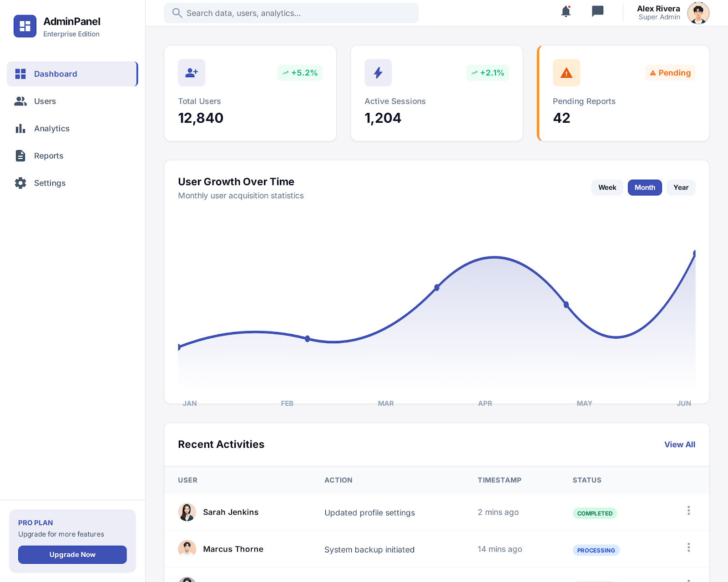Click the Active Sessions lightning icon
This screenshot has width=728, height=582.
click(378, 72)
